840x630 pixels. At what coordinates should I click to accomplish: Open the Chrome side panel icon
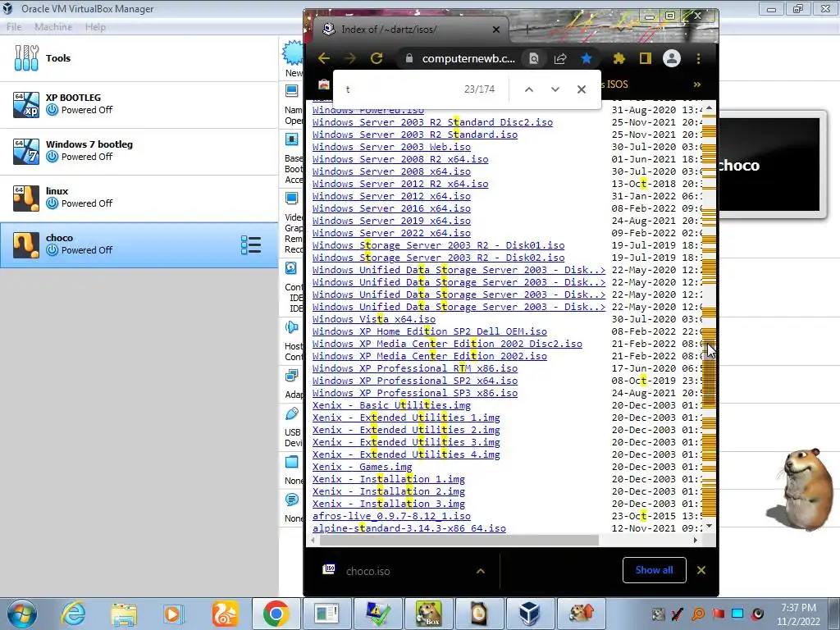coord(646,58)
